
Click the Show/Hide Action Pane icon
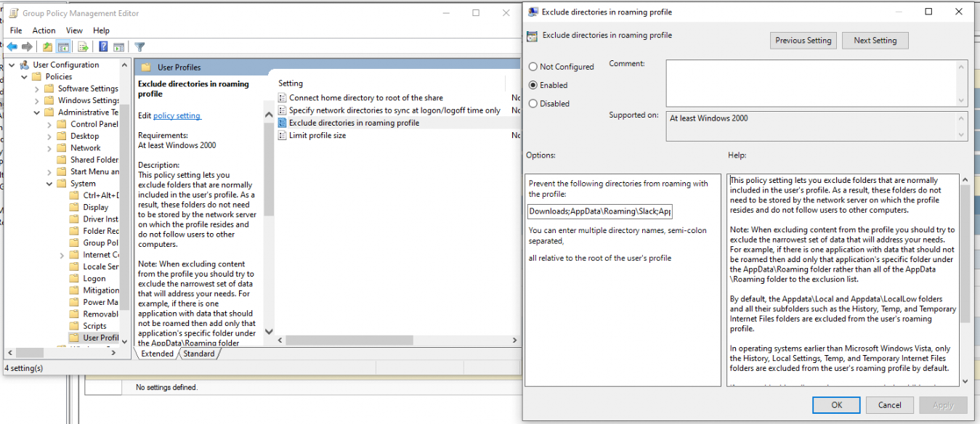118,46
